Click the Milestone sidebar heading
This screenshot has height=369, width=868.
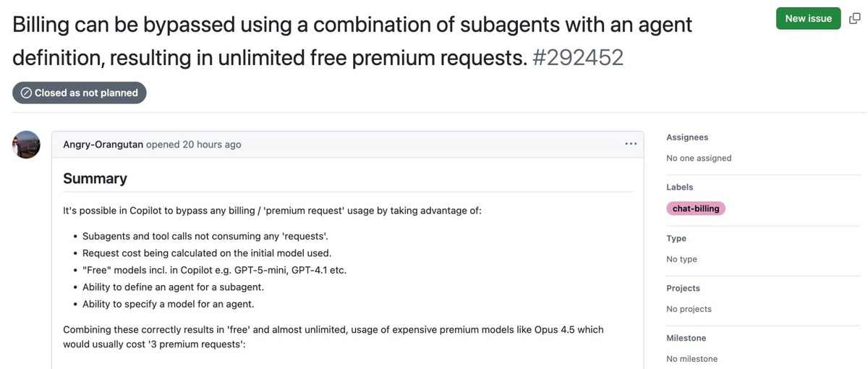point(686,338)
